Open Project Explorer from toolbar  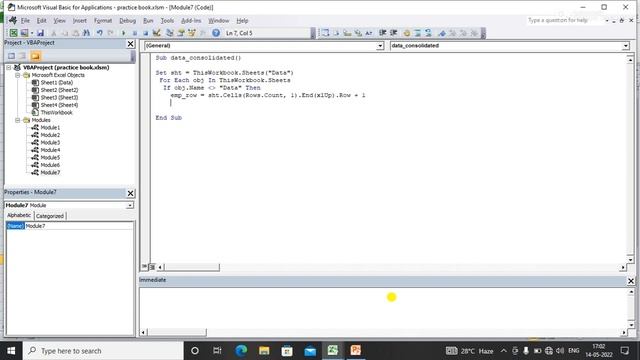(x=170, y=33)
